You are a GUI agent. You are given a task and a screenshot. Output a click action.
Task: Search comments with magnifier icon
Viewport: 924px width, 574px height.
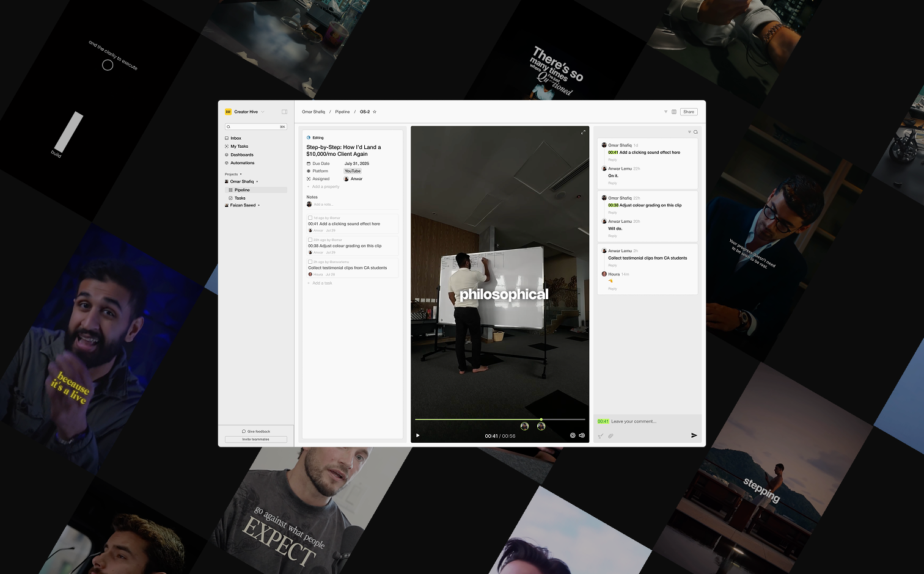695,132
